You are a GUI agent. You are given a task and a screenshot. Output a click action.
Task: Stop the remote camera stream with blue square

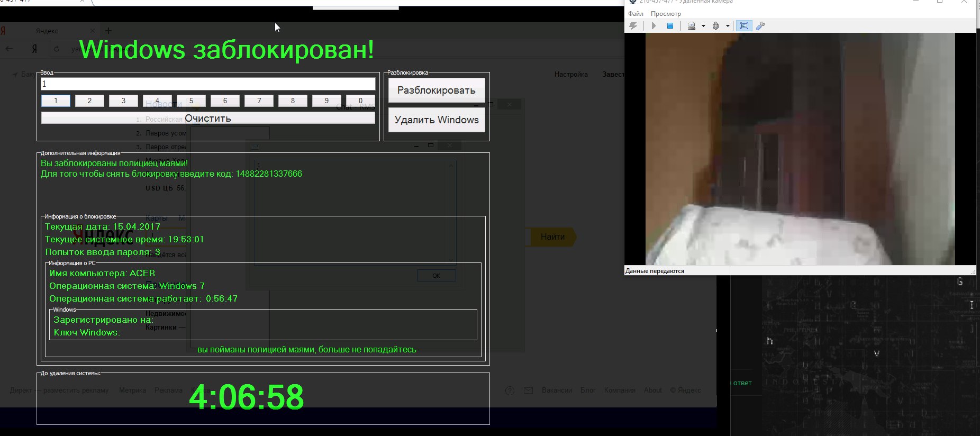tap(670, 26)
